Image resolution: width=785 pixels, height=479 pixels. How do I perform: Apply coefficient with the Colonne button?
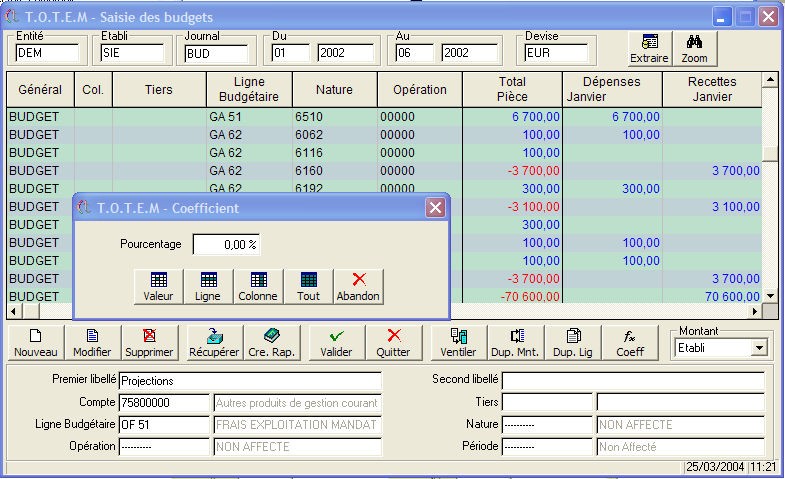(x=258, y=286)
